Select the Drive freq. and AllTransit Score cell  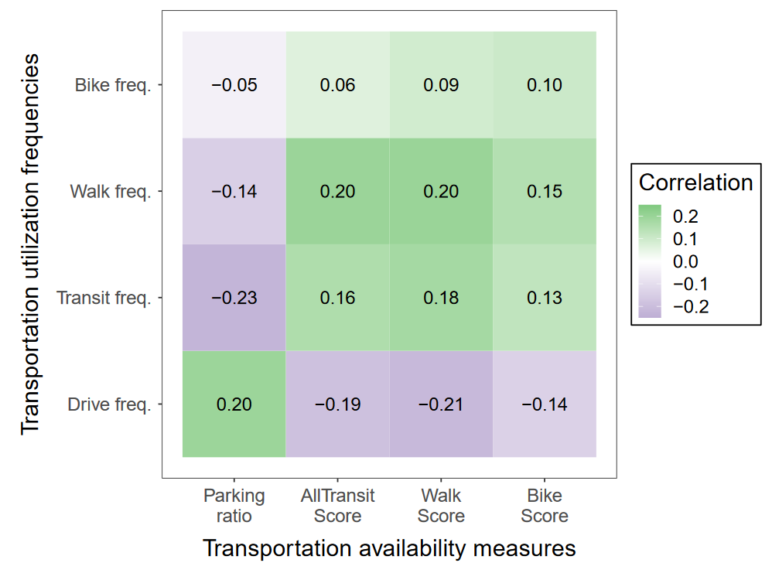338,403
